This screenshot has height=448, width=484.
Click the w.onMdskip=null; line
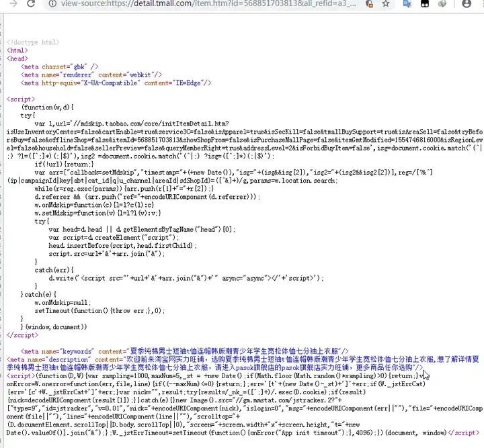point(63,302)
